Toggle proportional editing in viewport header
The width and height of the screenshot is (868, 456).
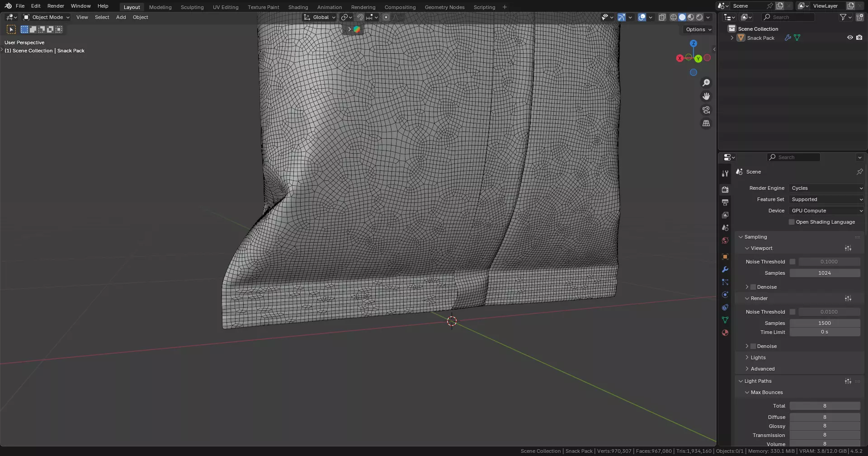coord(386,17)
